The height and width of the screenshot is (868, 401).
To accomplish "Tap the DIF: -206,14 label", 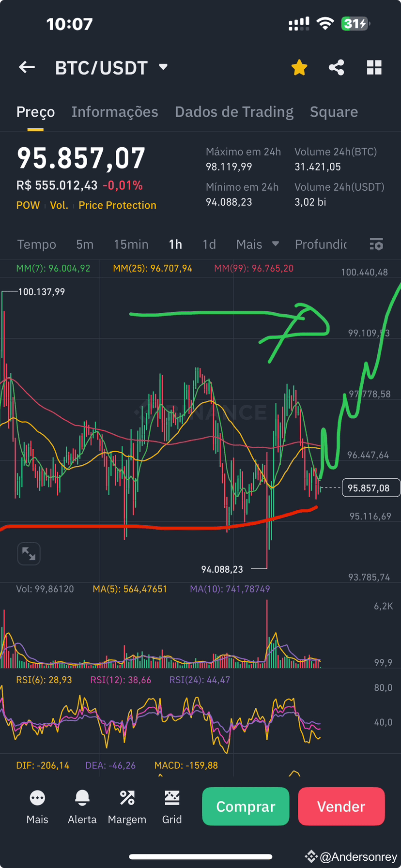I will [43, 765].
